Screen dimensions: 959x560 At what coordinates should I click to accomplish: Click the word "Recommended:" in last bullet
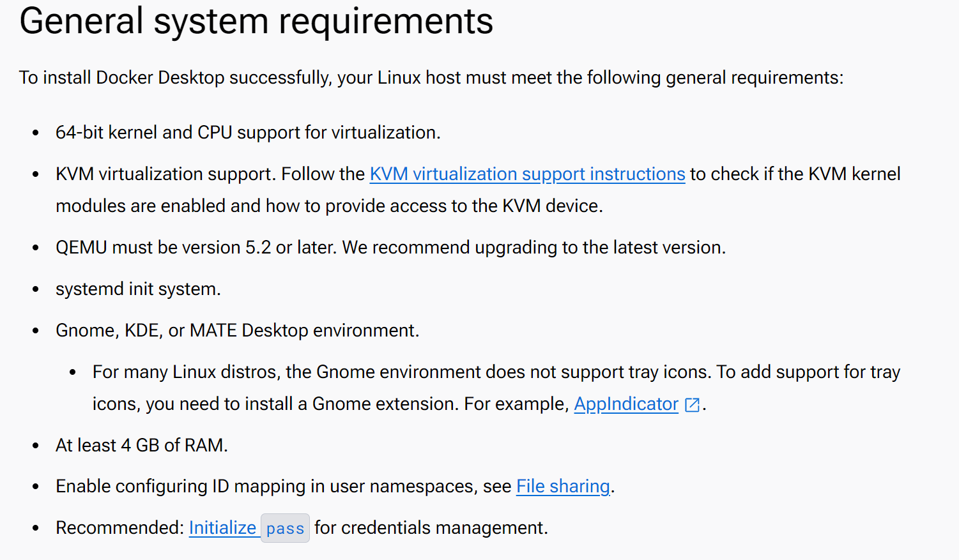pos(120,527)
